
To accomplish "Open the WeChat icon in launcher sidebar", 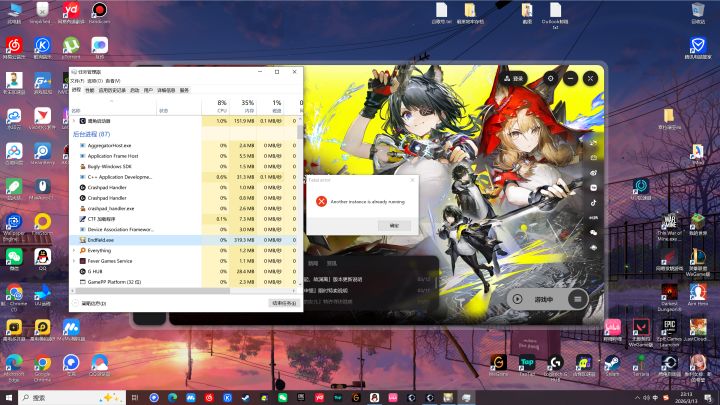I will coord(593,232).
